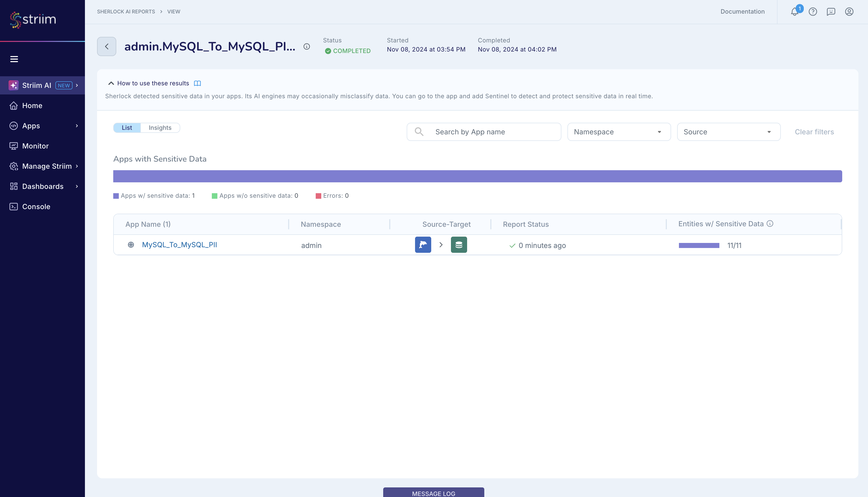This screenshot has width=868, height=497.
Task: Open the user account icon
Action: tap(850, 11)
